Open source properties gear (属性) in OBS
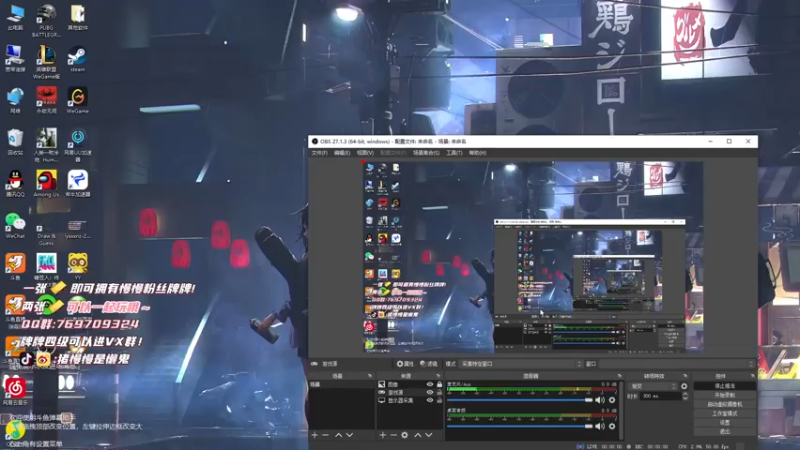 pos(405,364)
